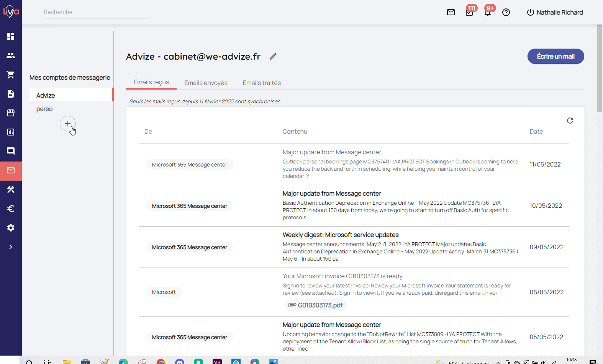Open the envelope icon in top bar
Screen dimensions: 603x364
[x=451, y=12]
